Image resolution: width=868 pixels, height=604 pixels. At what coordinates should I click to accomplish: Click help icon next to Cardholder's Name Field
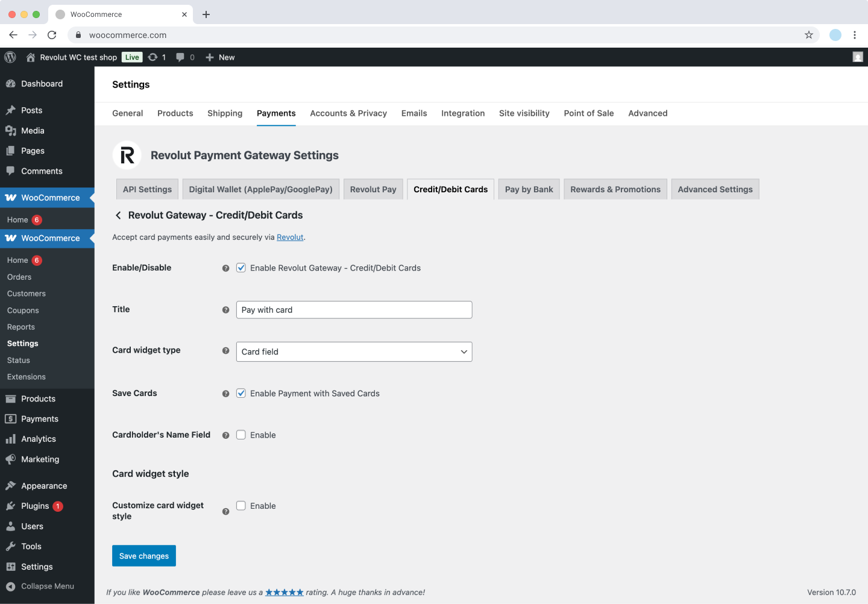[225, 435]
